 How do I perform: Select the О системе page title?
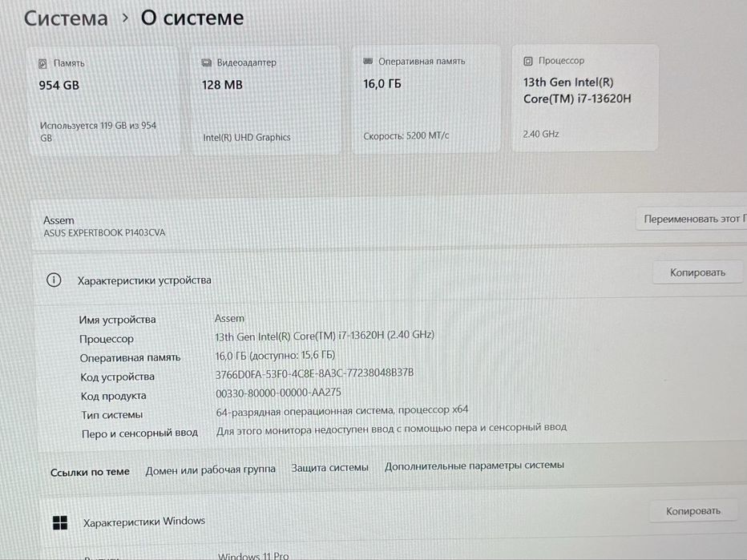pyautogui.click(x=192, y=18)
